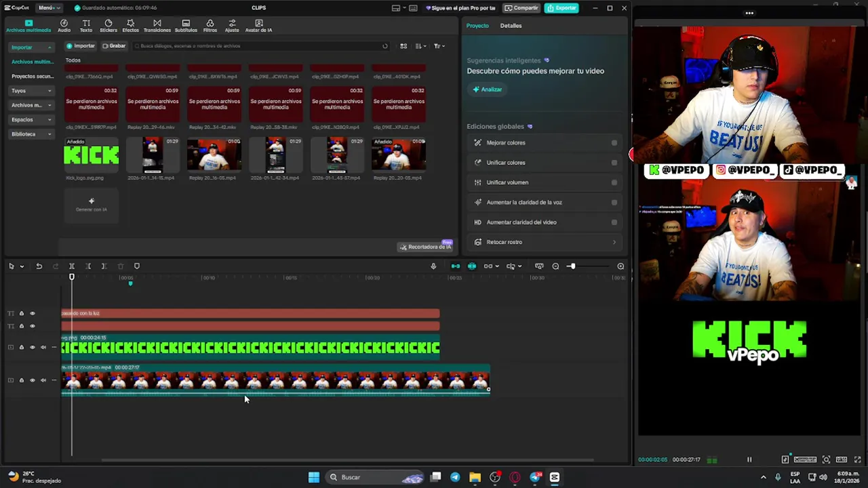Open the Ajuste panel
The width and height of the screenshot is (868, 488).
pyautogui.click(x=232, y=26)
